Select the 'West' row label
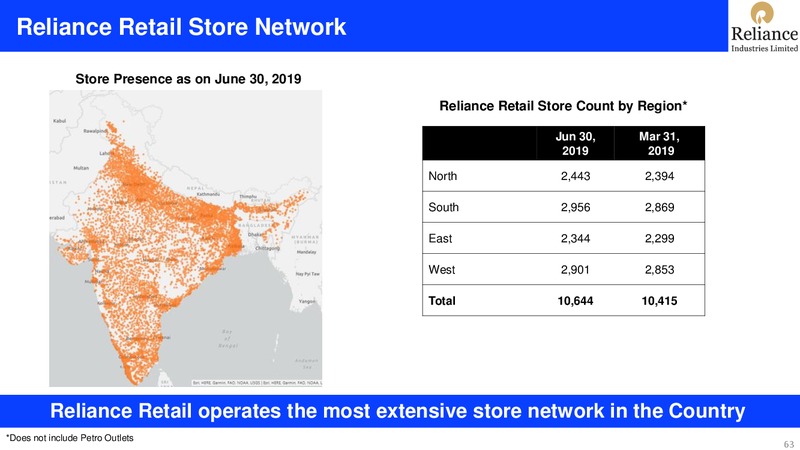Viewport: 800px width, 450px height. [x=441, y=269]
